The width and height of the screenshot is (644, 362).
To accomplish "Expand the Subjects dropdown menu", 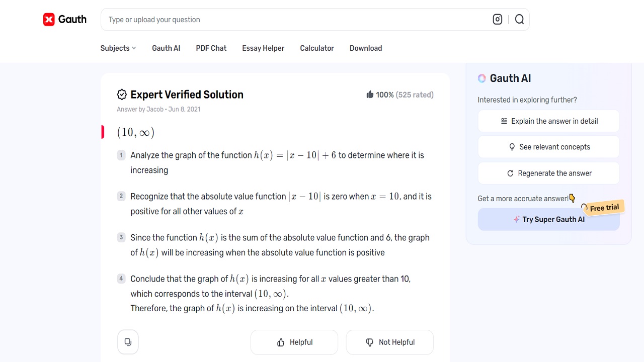I will point(118,48).
